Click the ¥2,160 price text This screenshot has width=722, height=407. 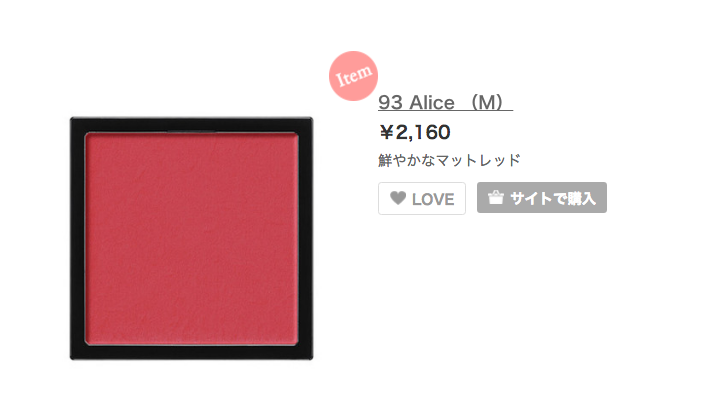[x=414, y=133]
